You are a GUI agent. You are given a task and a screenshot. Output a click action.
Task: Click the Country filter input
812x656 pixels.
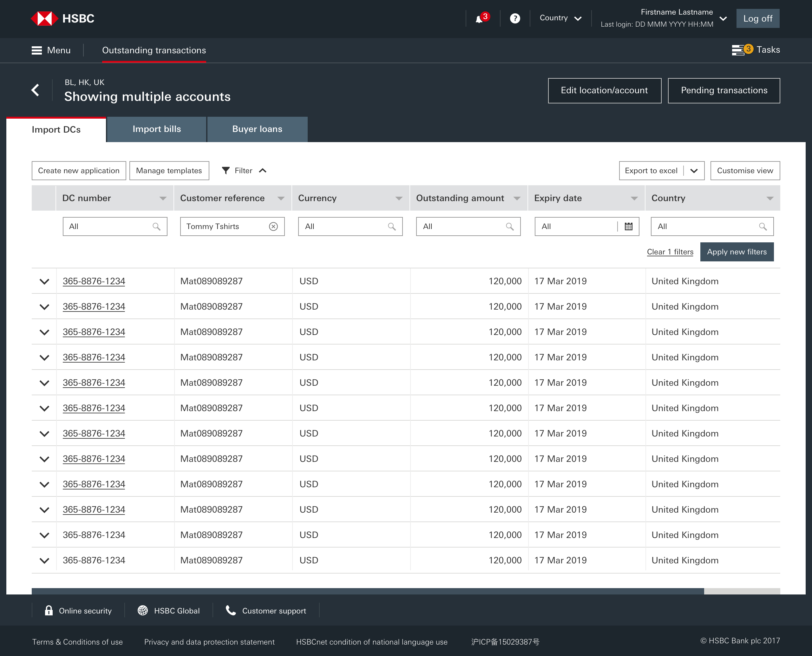coord(712,226)
